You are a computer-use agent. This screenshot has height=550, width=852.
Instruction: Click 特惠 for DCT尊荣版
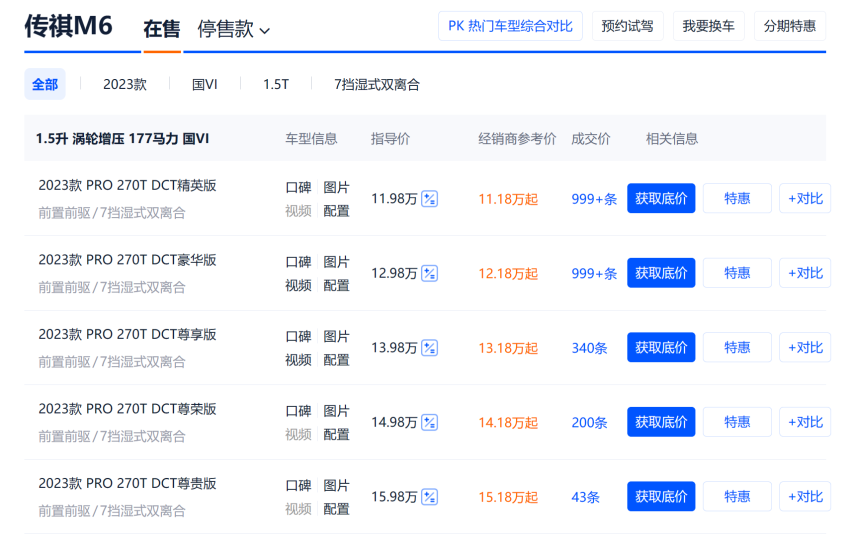tap(737, 422)
